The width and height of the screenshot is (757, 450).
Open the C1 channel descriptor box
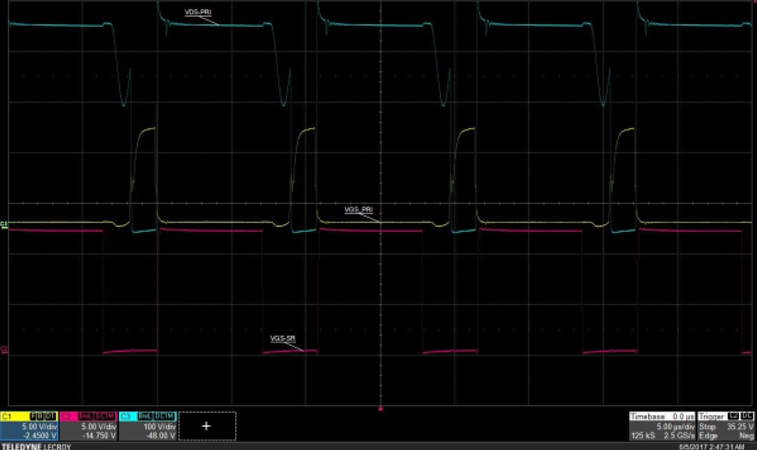tap(29, 426)
